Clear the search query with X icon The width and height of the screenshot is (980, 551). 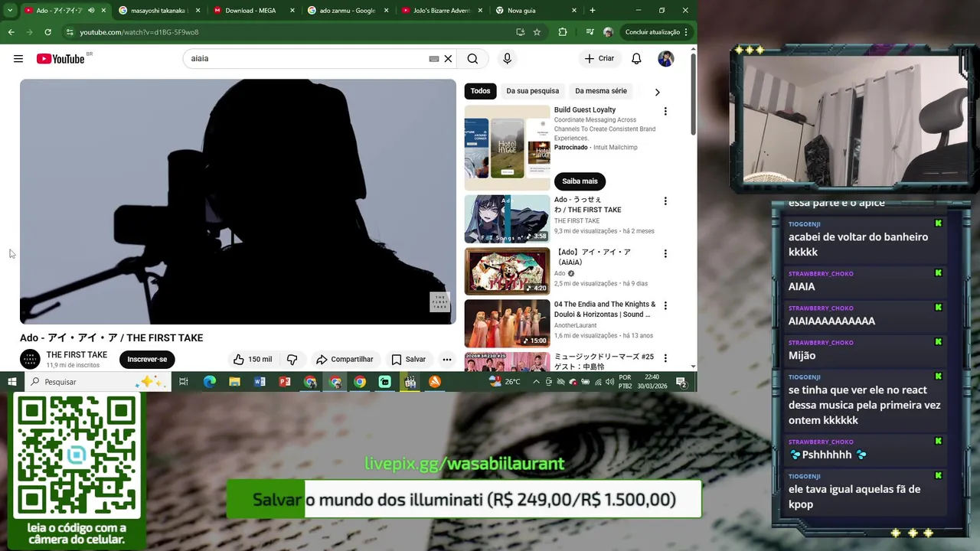click(x=448, y=59)
